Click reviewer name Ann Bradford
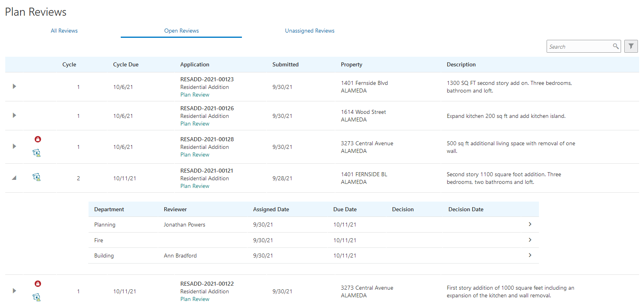The height and width of the screenshot is (307, 644). pos(180,255)
